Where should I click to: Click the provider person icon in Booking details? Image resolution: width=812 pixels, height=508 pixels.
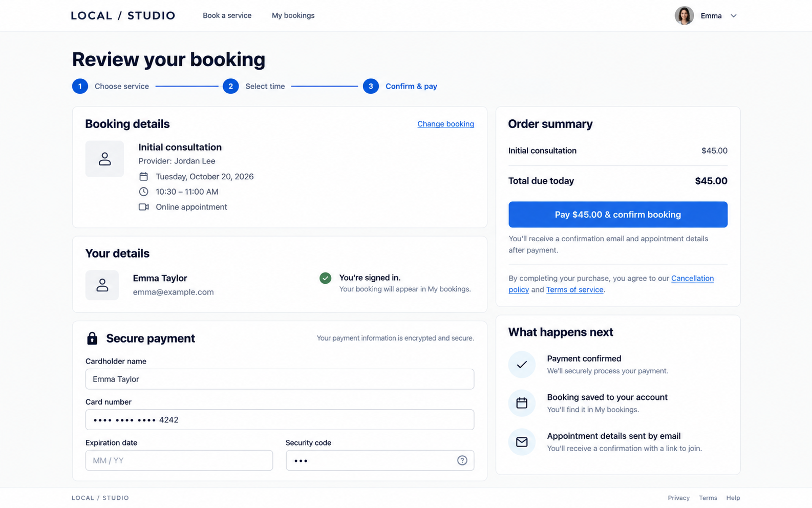pyautogui.click(x=104, y=159)
